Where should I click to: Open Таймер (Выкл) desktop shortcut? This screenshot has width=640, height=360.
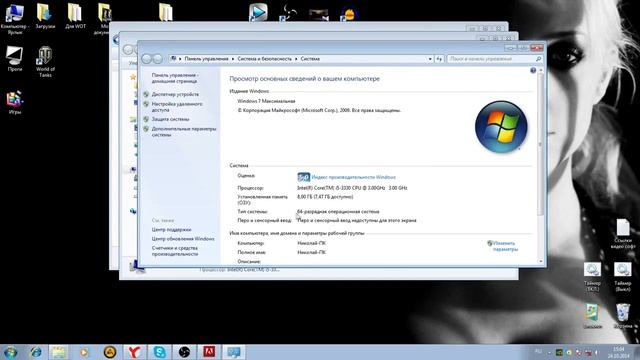[x=622, y=277]
